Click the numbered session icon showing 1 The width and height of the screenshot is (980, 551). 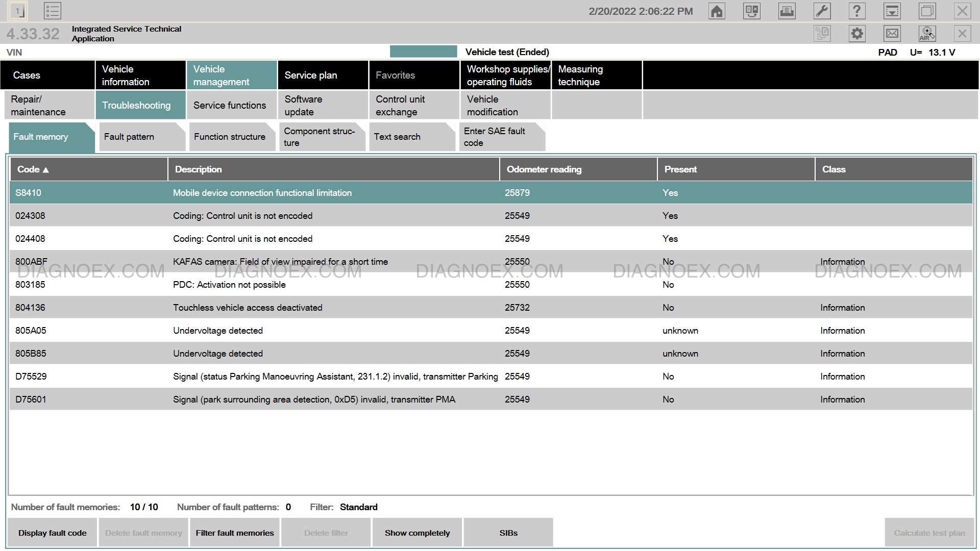18,11
